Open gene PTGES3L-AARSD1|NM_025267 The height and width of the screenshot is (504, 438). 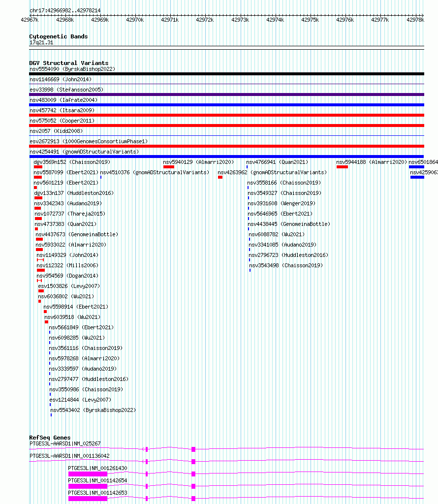pyautogui.click(x=65, y=443)
